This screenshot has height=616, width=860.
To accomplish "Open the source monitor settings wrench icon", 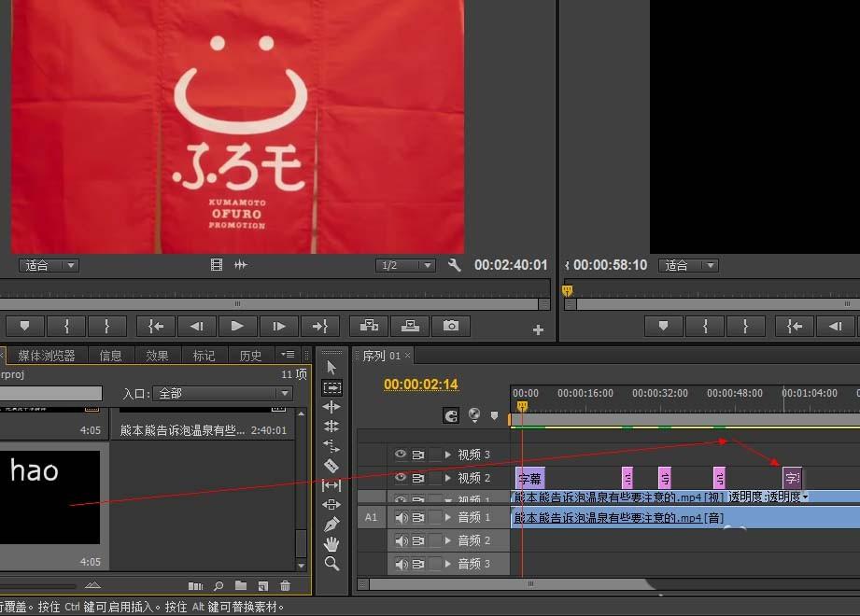I will click(455, 265).
